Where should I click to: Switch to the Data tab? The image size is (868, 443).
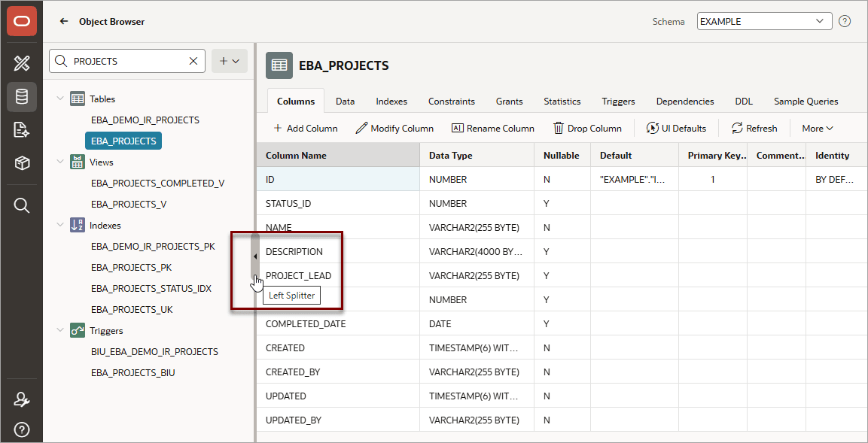point(346,102)
